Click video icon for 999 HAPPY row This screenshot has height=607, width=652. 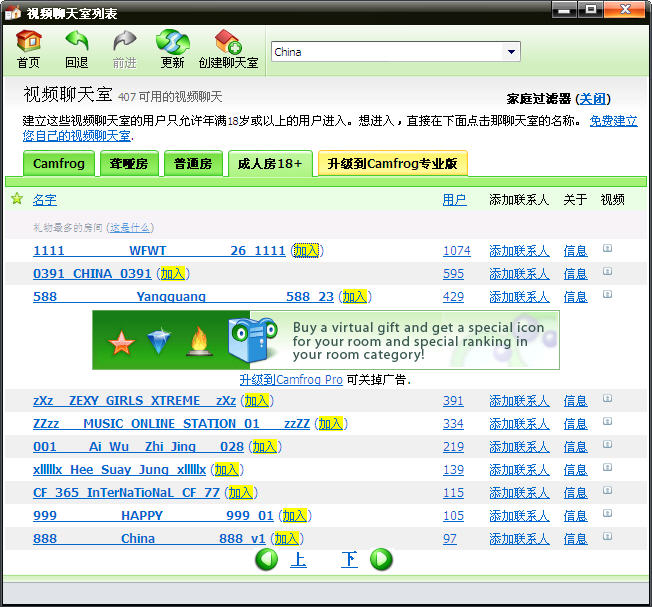point(607,513)
